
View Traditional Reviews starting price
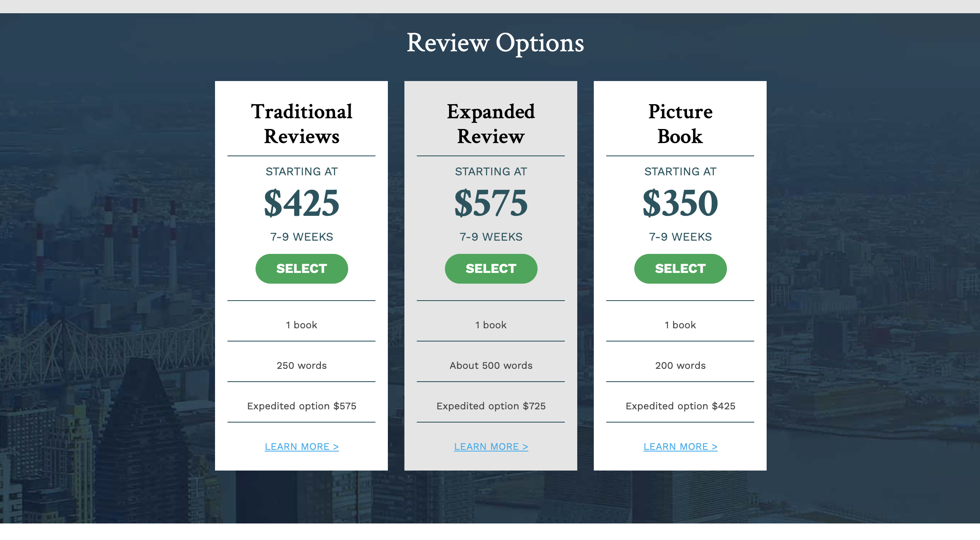(301, 203)
